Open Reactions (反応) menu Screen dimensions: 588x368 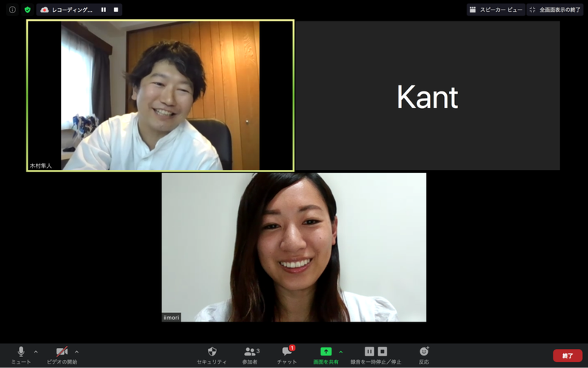coord(424,355)
